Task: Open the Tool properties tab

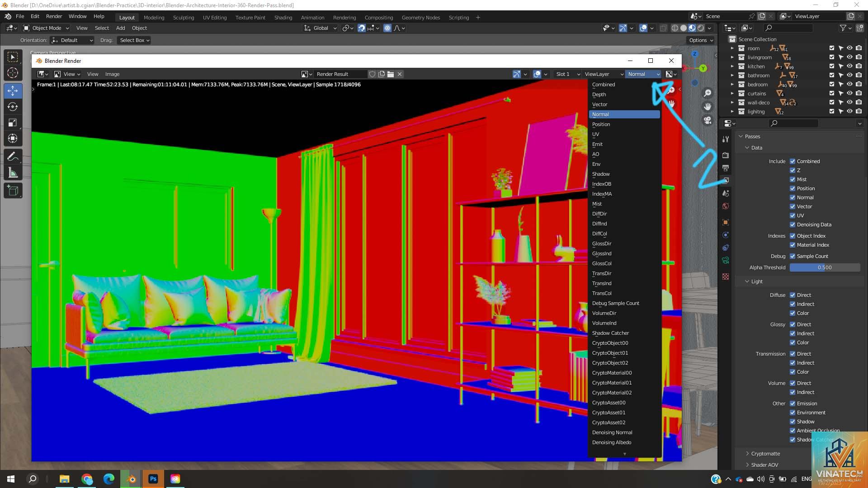Action: tap(726, 139)
